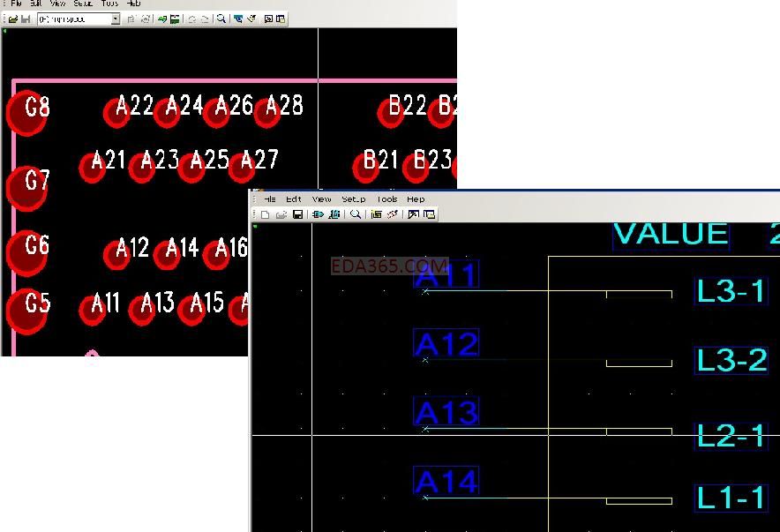Activate zoom magnifier in schematic window toolbar
Image resolution: width=780 pixels, height=532 pixels.
(356, 214)
